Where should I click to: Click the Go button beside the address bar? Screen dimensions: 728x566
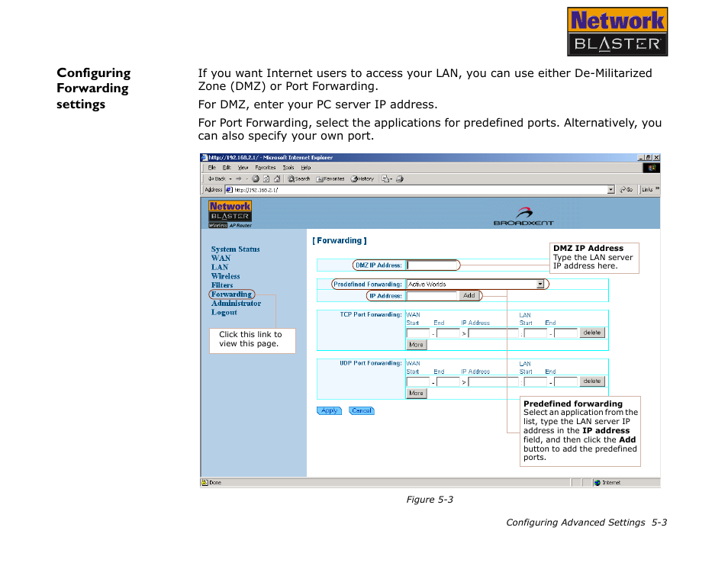[x=627, y=190]
